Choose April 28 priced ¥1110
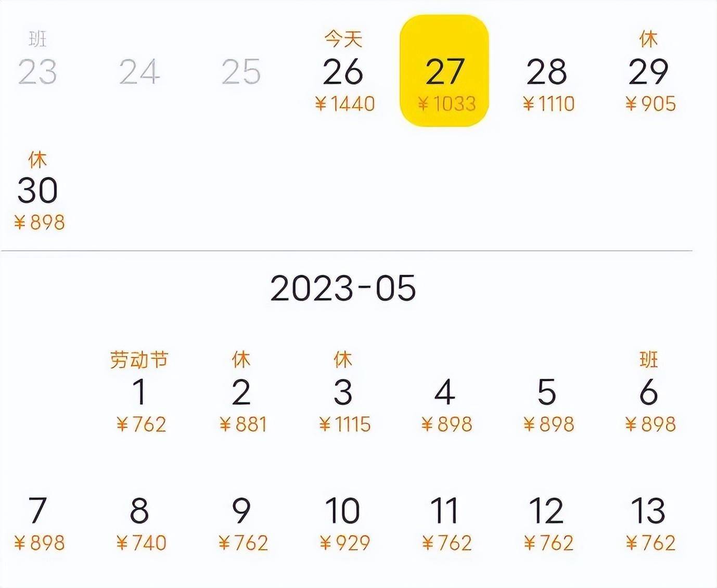 point(547,73)
